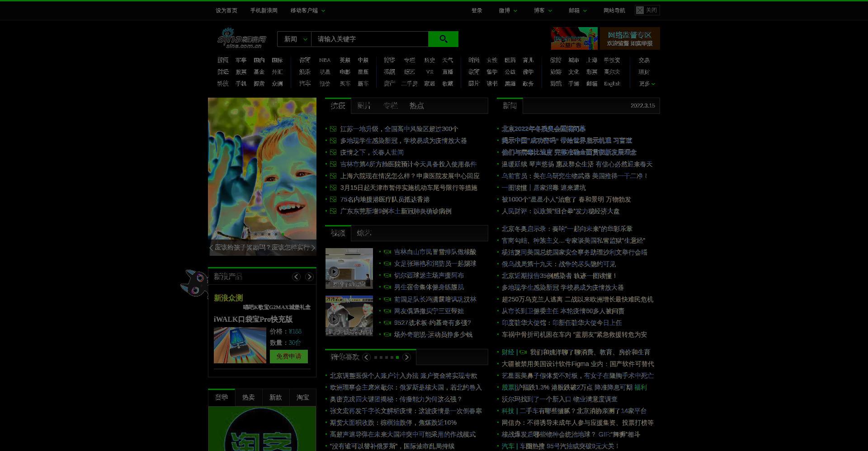868x451 pixels.
Task: Click video icon next to 财经 label
Action: tap(523, 352)
